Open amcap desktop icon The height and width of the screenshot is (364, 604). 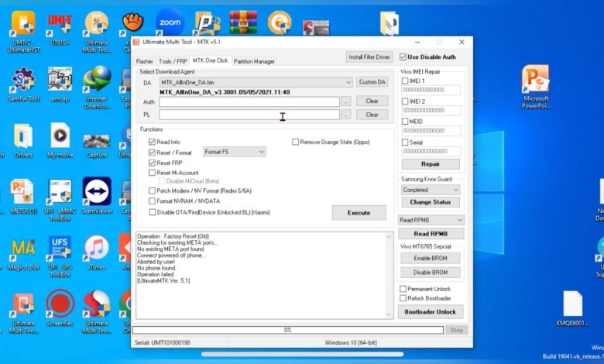60,84
